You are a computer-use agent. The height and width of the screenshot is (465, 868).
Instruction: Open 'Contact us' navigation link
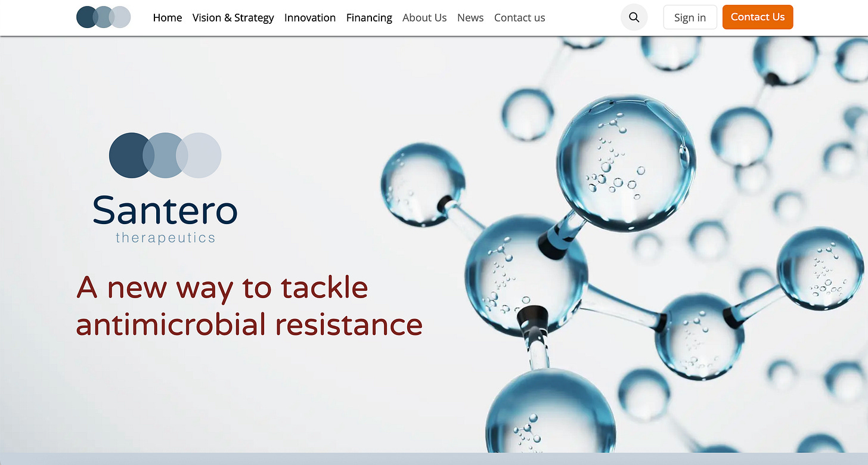(520, 18)
